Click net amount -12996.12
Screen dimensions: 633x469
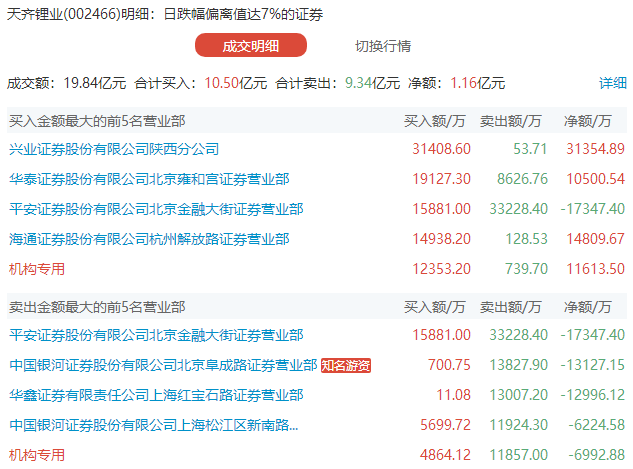click(x=593, y=395)
